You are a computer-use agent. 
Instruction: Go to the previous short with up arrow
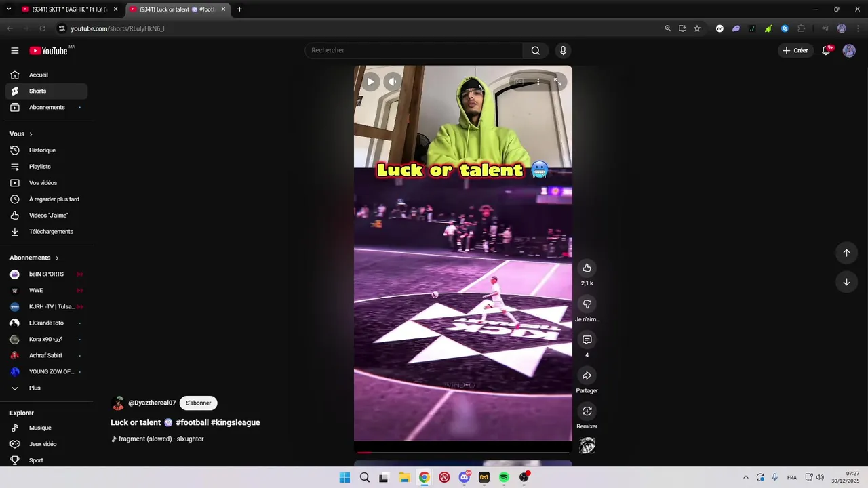pos(846,253)
